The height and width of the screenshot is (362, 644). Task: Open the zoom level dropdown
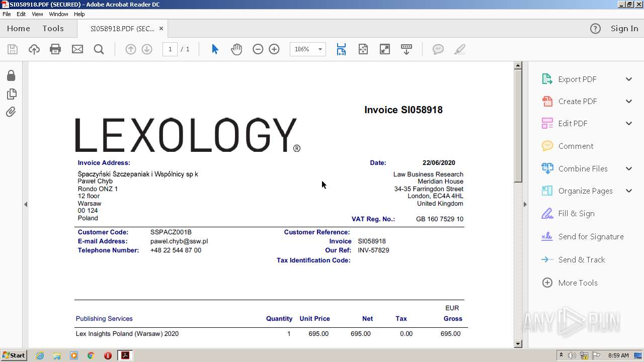pyautogui.click(x=320, y=49)
